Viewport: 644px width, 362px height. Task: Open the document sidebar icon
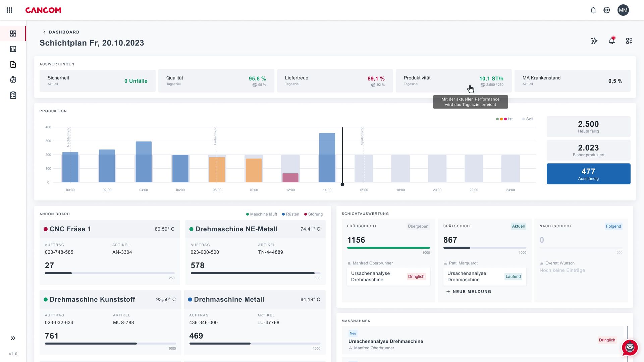coord(13,64)
